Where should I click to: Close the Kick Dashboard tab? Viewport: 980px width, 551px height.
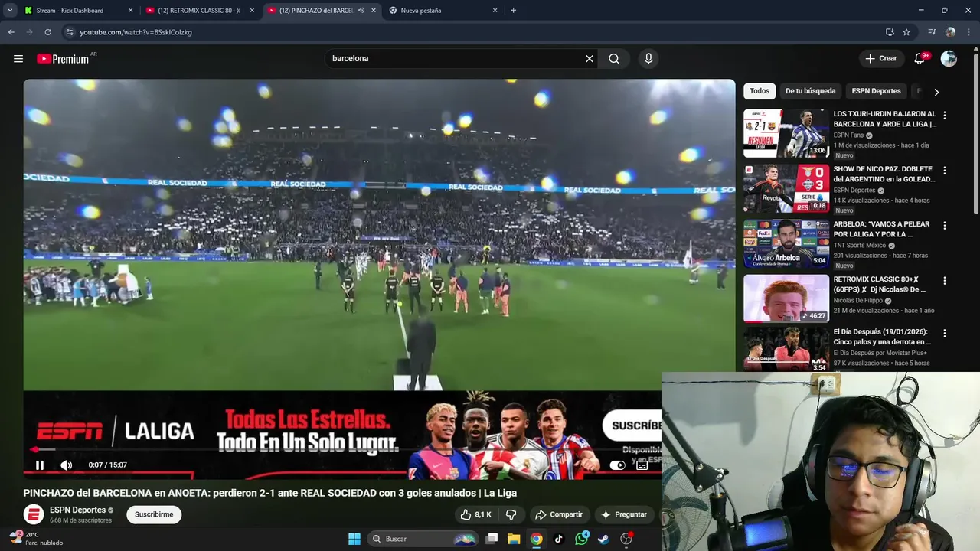click(x=130, y=11)
